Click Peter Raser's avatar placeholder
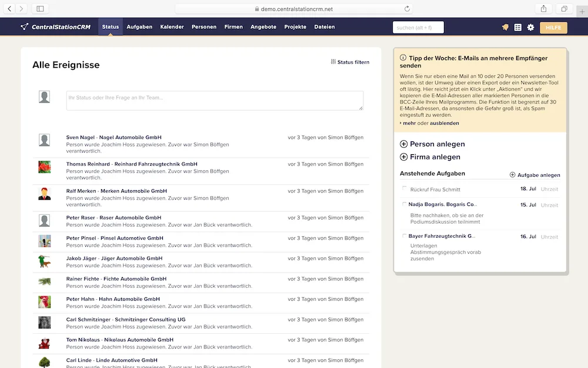The image size is (588, 368). [44, 220]
